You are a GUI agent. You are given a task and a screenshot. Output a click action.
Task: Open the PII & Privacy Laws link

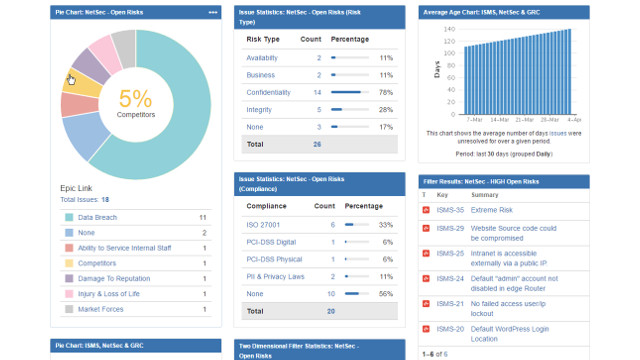click(275, 276)
